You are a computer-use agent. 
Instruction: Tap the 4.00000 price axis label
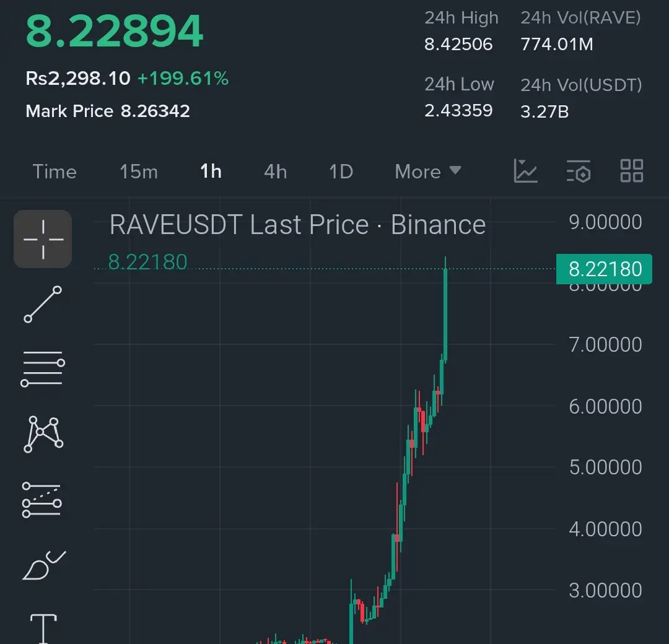coord(605,529)
